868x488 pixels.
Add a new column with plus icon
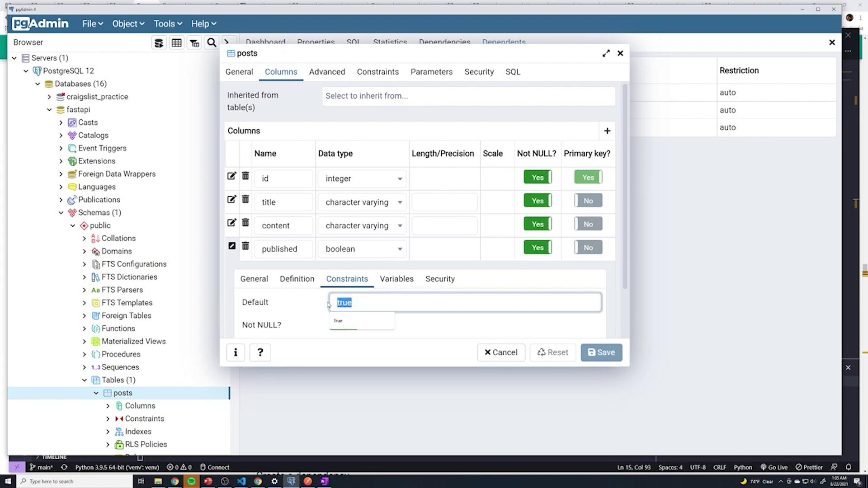coord(607,131)
